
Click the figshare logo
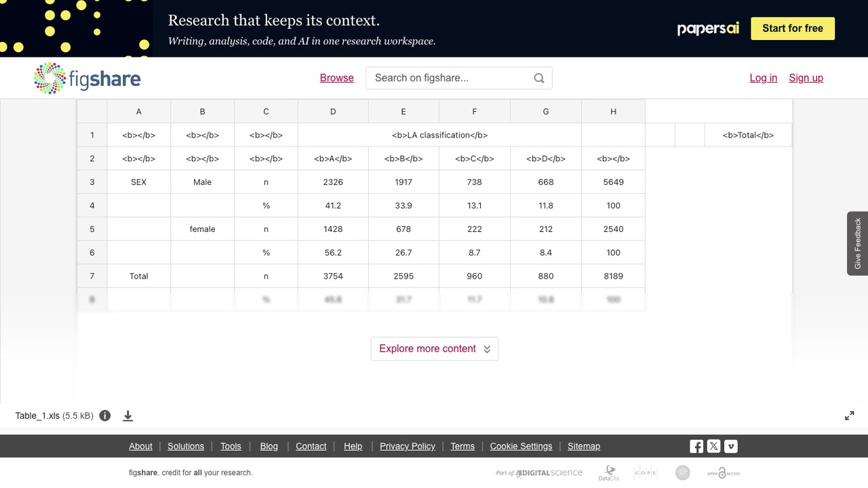[87, 78]
